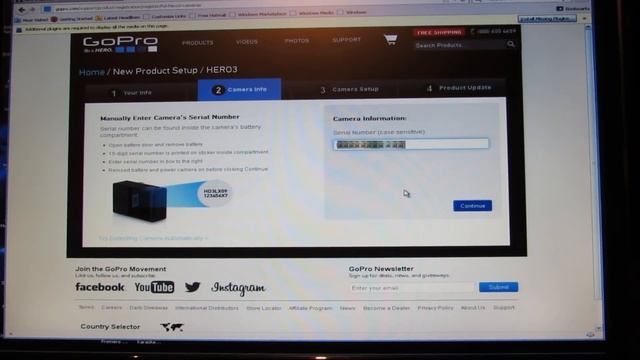Focus the Enter your email field

tap(411, 288)
